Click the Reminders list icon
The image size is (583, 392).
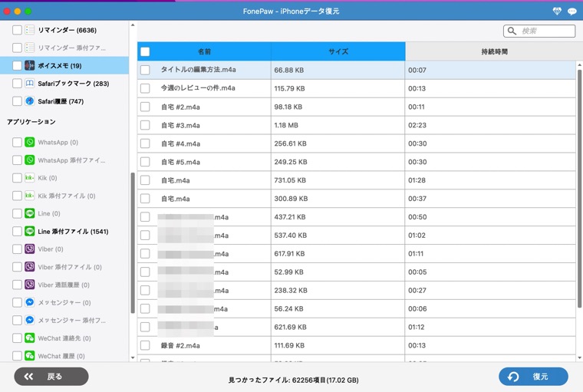[x=30, y=30]
